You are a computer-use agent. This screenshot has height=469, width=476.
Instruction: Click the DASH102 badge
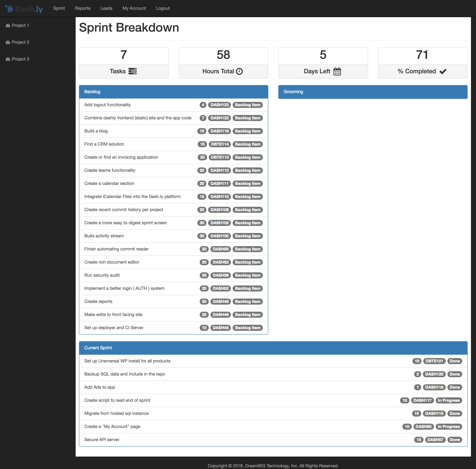(220, 223)
